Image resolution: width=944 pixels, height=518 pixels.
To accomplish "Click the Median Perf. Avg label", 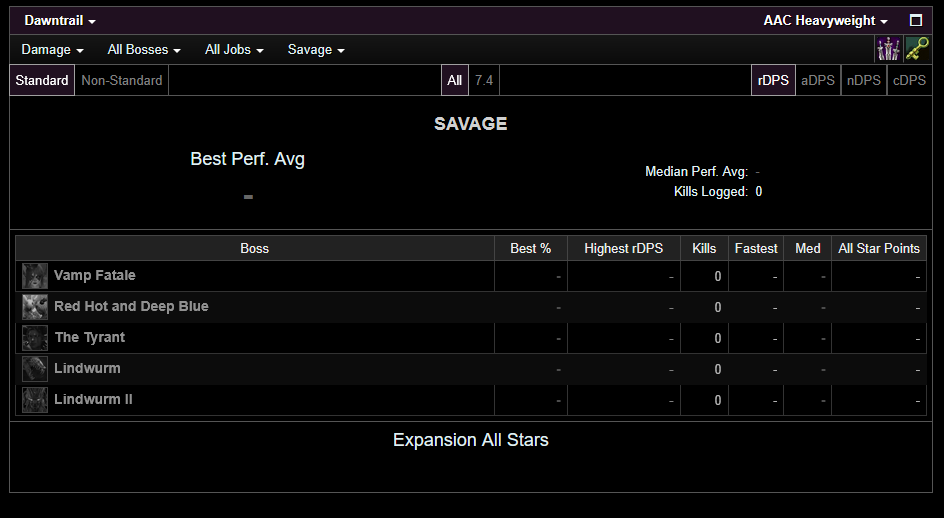I will [697, 172].
